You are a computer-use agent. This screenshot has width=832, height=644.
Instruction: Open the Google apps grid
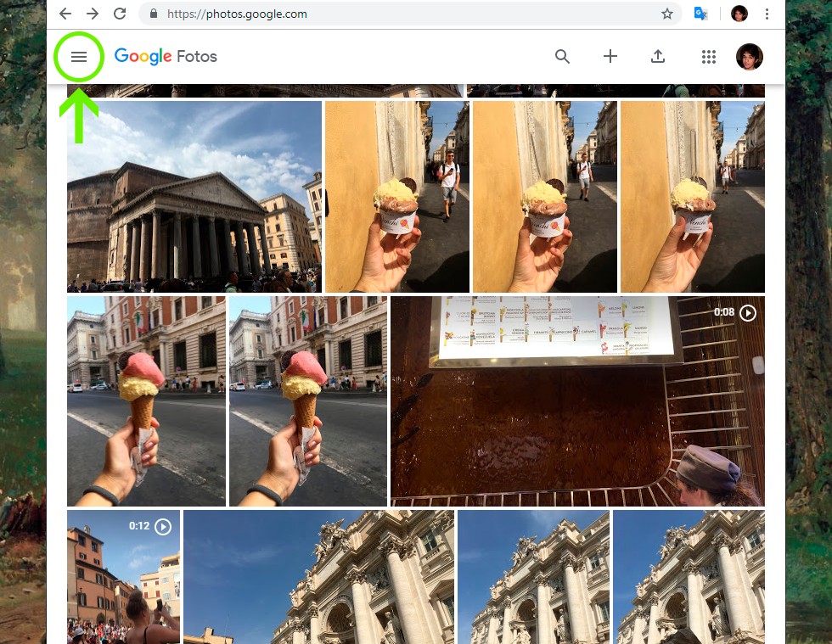coord(709,57)
